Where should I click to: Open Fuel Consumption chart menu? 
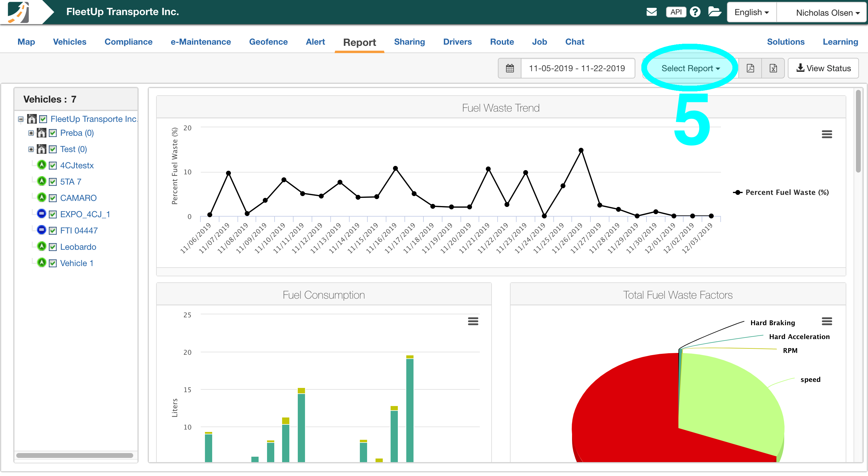point(473,321)
